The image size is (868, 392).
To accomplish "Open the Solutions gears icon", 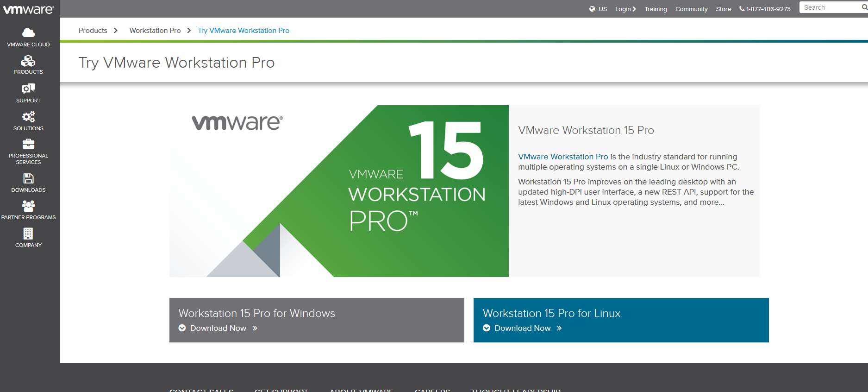I will tap(28, 117).
